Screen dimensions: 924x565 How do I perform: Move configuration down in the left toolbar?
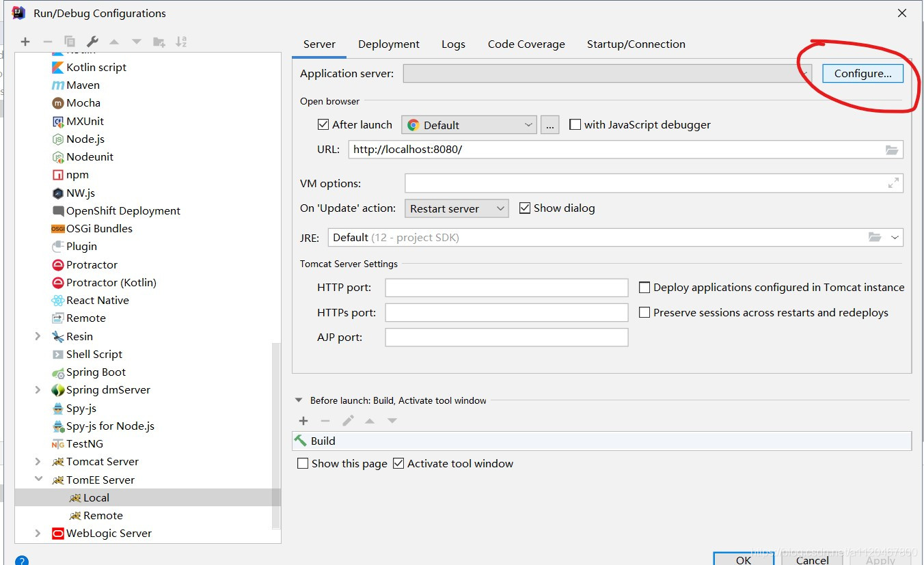pyautogui.click(x=137, y=42)
